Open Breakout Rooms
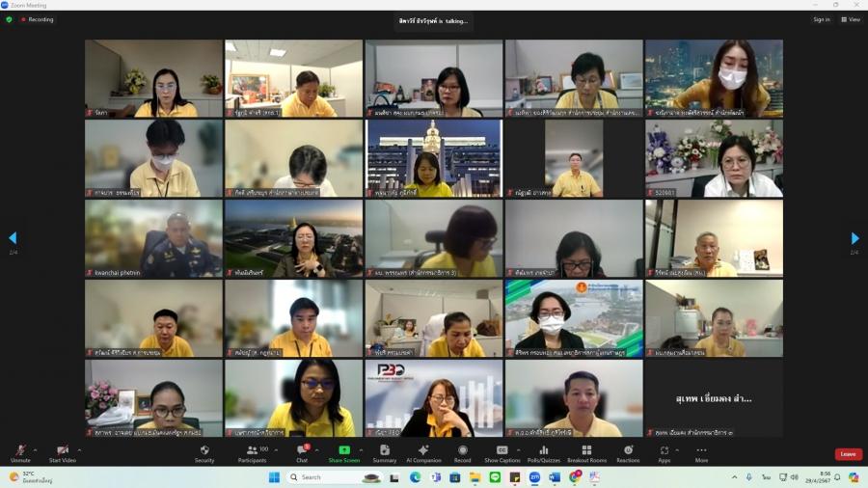This screenshot has height=488, width=868. pos(585,452)
